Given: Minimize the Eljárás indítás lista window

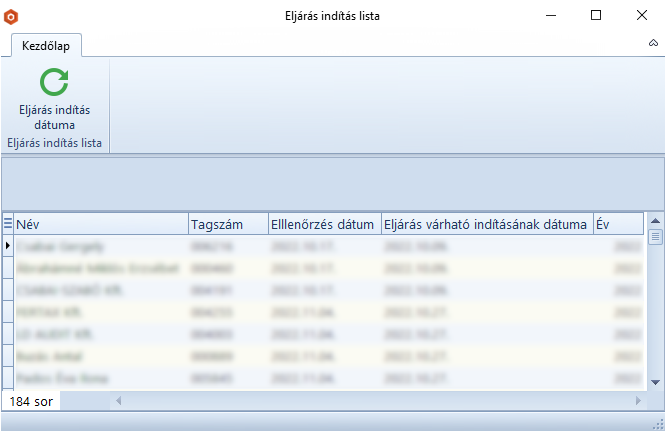Looking at the screenshot, I should tap(550, 16).
